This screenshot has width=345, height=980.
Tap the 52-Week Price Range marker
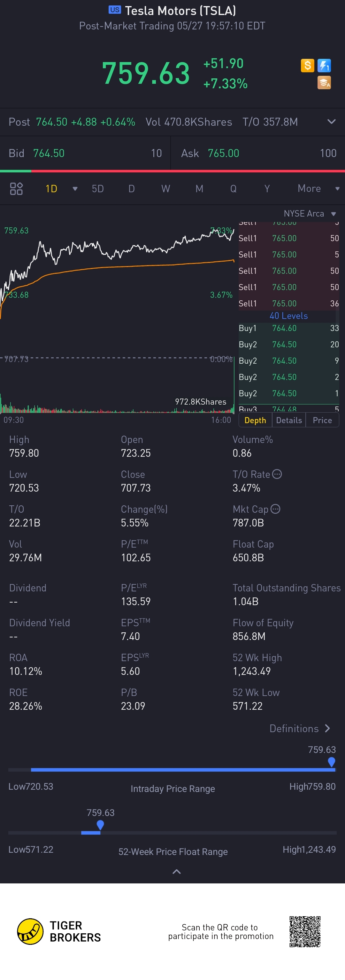tap(100, 825)
